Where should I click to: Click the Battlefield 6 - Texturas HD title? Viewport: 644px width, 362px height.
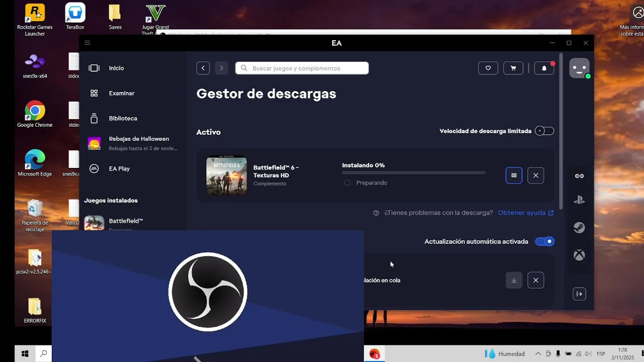(276, 171)
